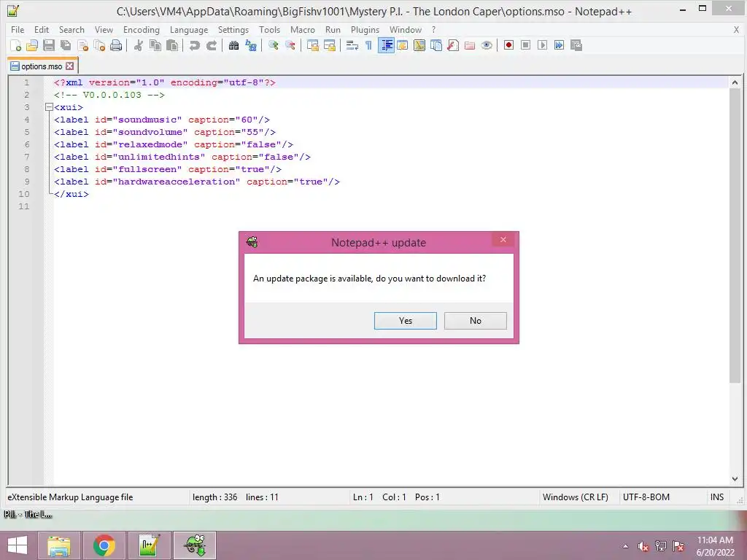Click the eXtensible Markup Language file status text
This screenshot has height=560, width=747.
coord(70,497)
